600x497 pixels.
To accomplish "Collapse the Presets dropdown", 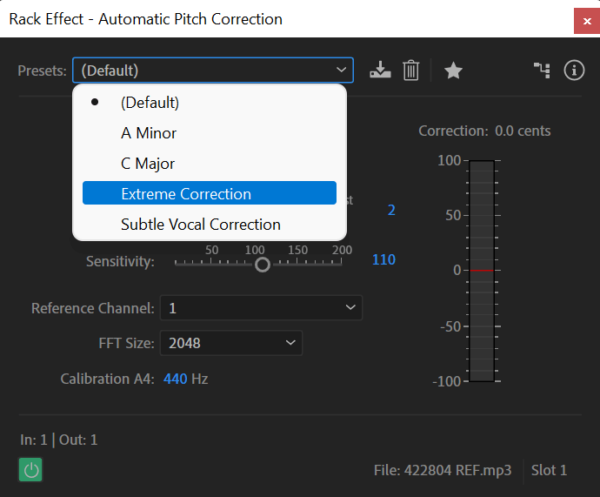I will coord(213,70).
